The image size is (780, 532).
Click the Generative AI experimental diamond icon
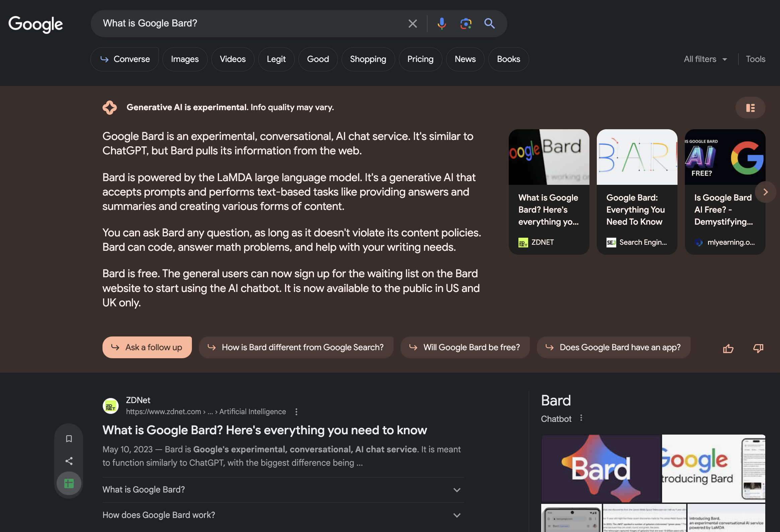tap(109, 107)
